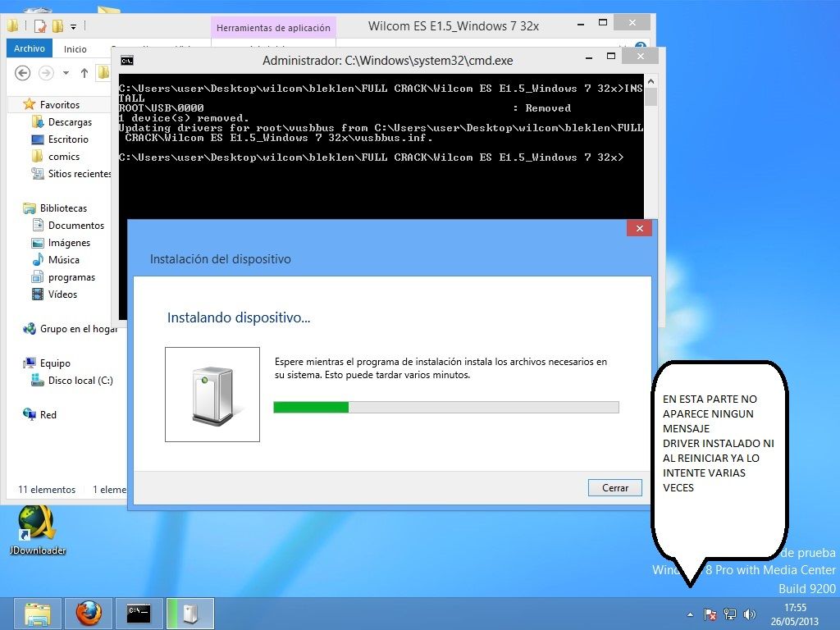Image resolution: width=840 pixels, height=630 pixels.
Task: Open comics folder in sidebar
Action: tap(64, 157)
